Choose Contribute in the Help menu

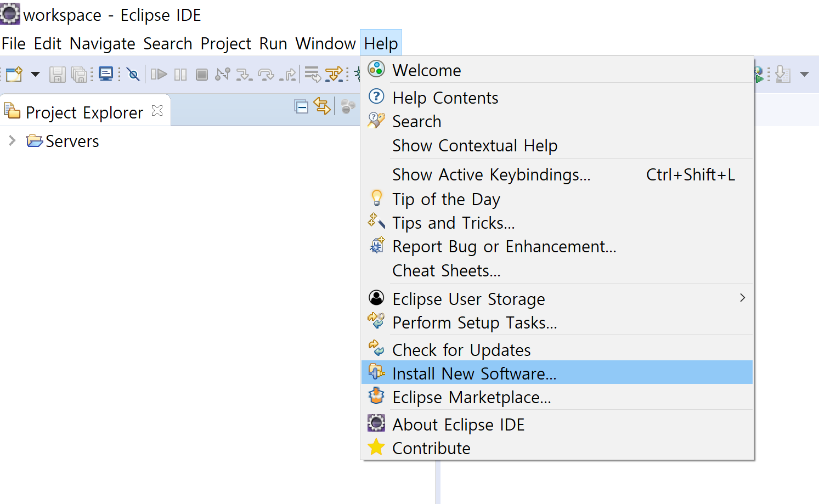pyautogui.click(x=557, y=448)
